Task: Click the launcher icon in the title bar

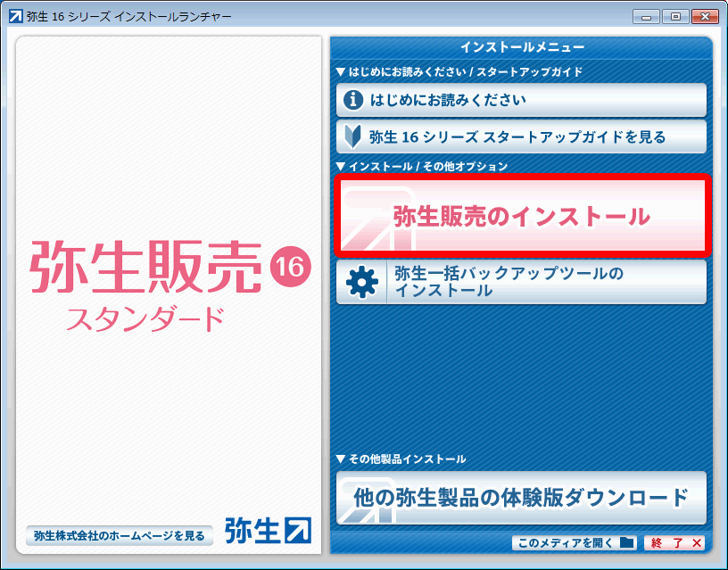Action: coord(16,17)
